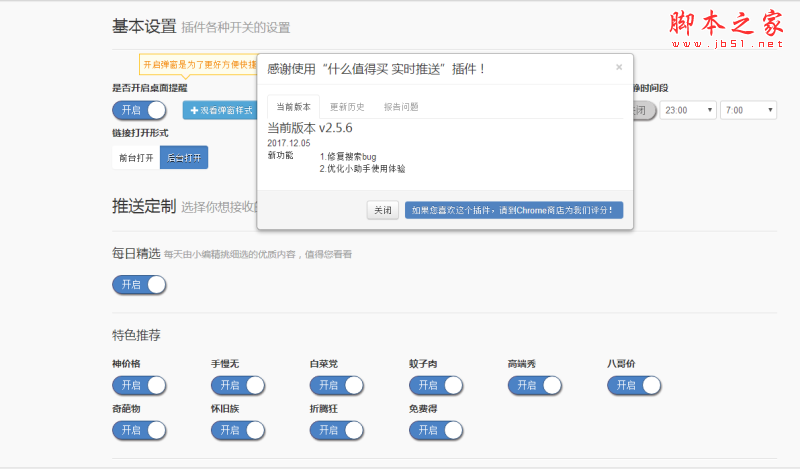
Task: Disable the 每日精选 toggle
Action: click(x=139, y=285)
